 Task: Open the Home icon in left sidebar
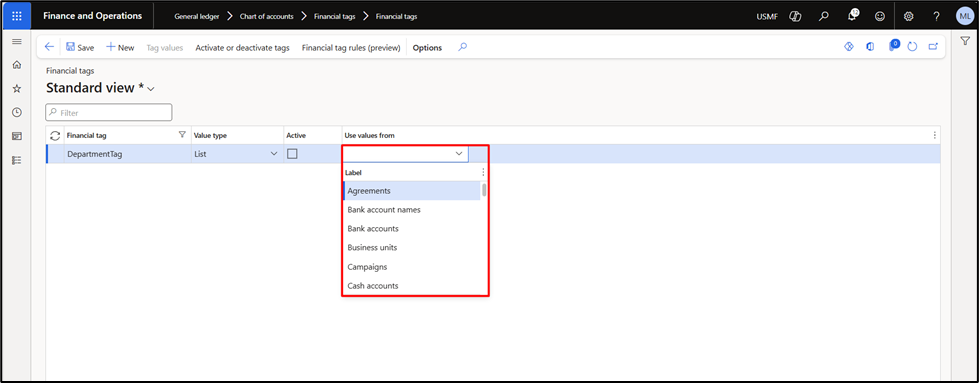click(17, 65)
